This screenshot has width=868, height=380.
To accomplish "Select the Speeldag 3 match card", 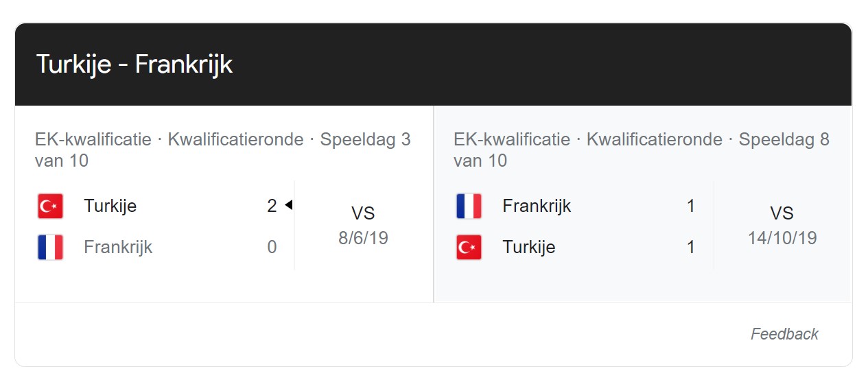I will pos(224,204).
